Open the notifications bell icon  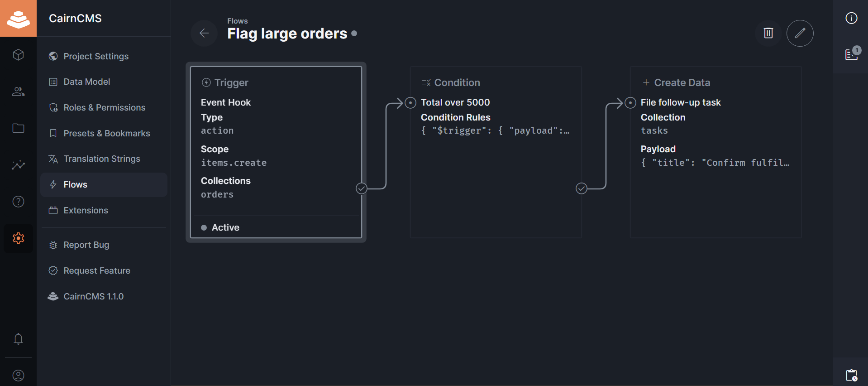[18, 339]
